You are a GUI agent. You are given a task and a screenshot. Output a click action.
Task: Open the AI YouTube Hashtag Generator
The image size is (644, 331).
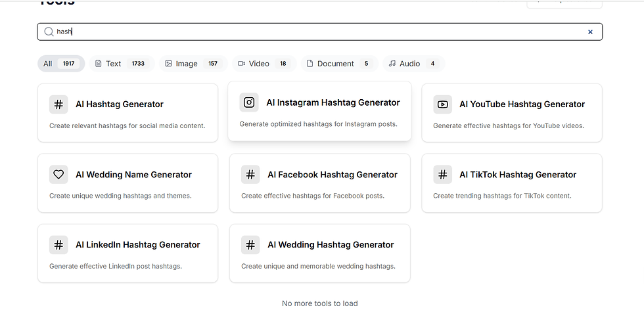[x=512, y=113]
